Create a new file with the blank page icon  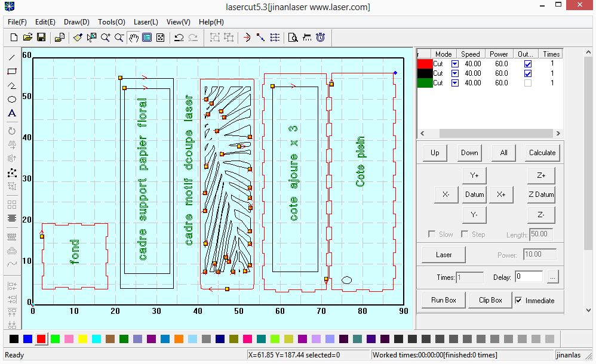pyautogui.click(x=14, y=37)
